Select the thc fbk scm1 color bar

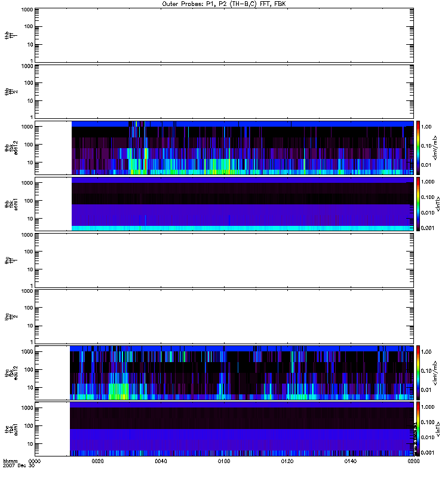(418, 429)
